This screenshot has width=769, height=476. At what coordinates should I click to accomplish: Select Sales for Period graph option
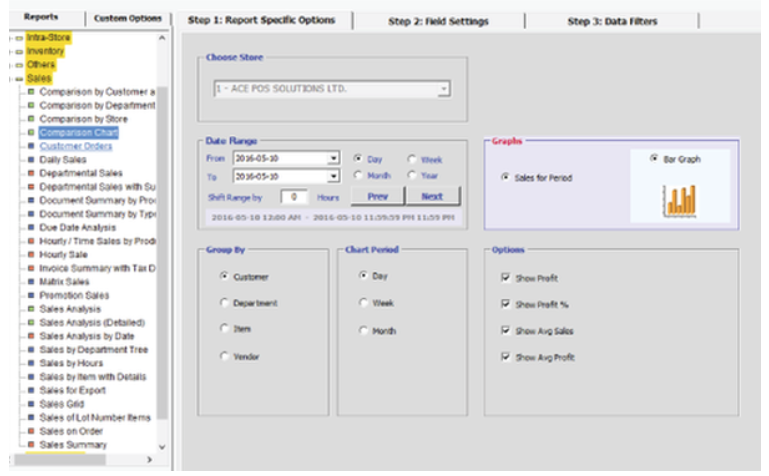[505, 177]
